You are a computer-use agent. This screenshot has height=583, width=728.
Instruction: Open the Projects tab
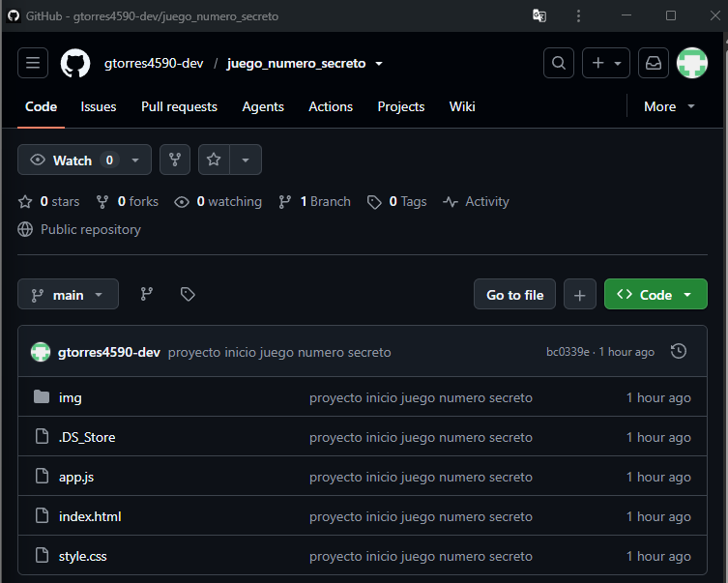[x=401, y=106]
